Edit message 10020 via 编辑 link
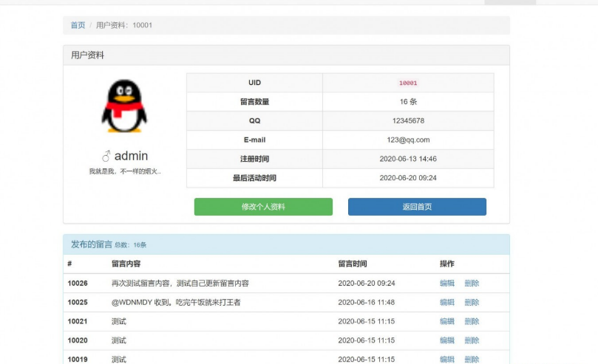Viewport: 598px width, 364px height. click(x=447, y=340)
